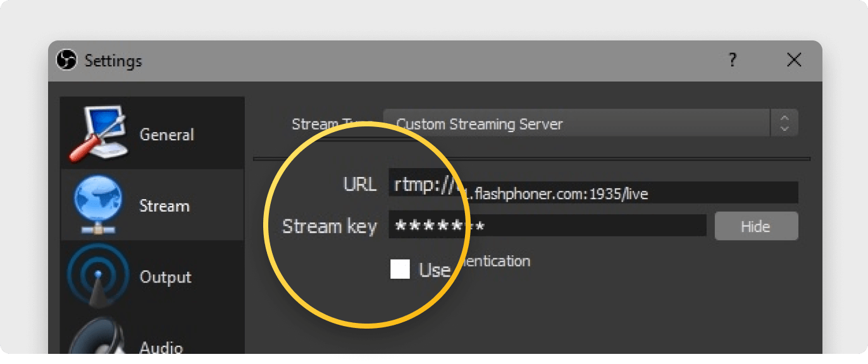The height and width of the screenshot is (364, 868).
Task: Click the Stream key field label
Action: (x=329, y=226)
